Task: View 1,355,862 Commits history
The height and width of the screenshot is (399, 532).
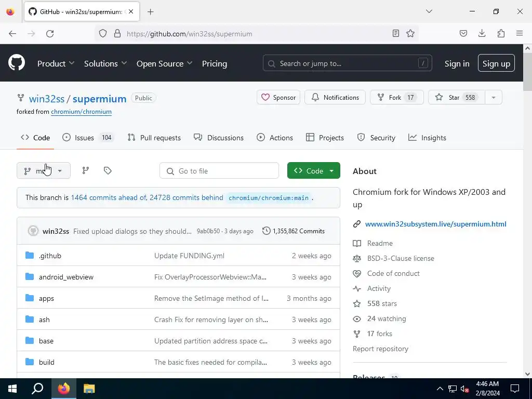Action: (x=294, y=231)
